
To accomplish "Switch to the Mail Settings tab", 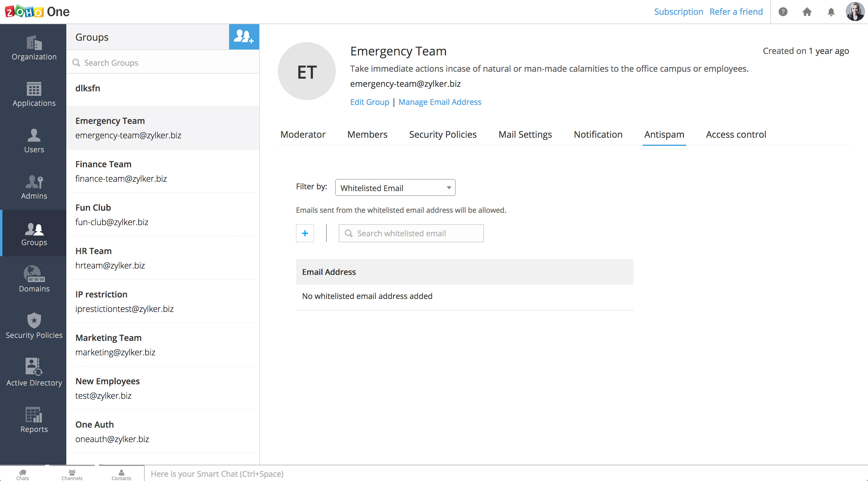I will tap(525, 134).
